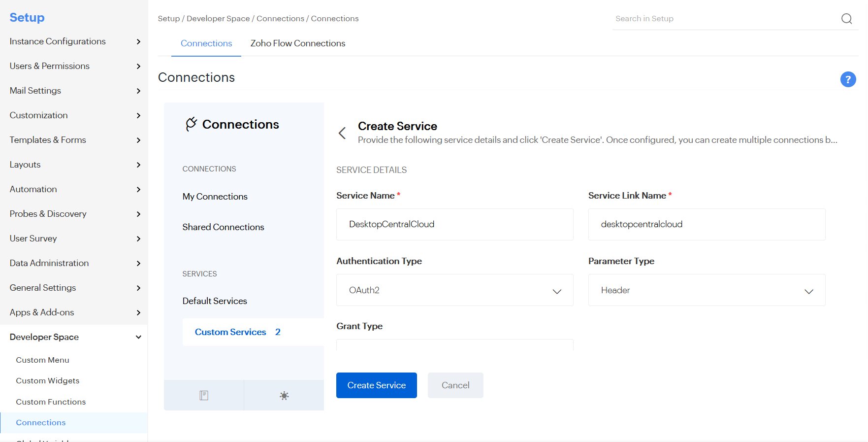
Task: Collapse the Developer Space section
Action: pos(74,337)
